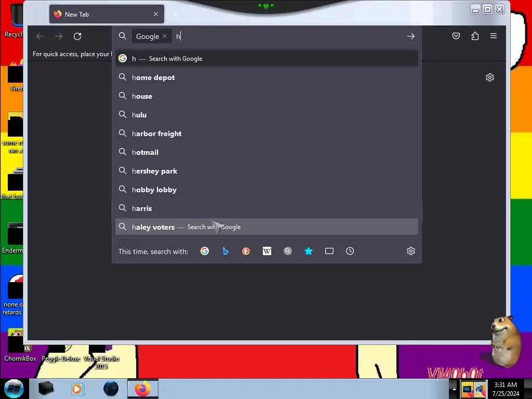Image resolution: width=532 pixels, height=399 pixels.
Task: Select the Visual Studio 2015 desktop shortcut
Action: pyautogui.click(x=101, y=357)
